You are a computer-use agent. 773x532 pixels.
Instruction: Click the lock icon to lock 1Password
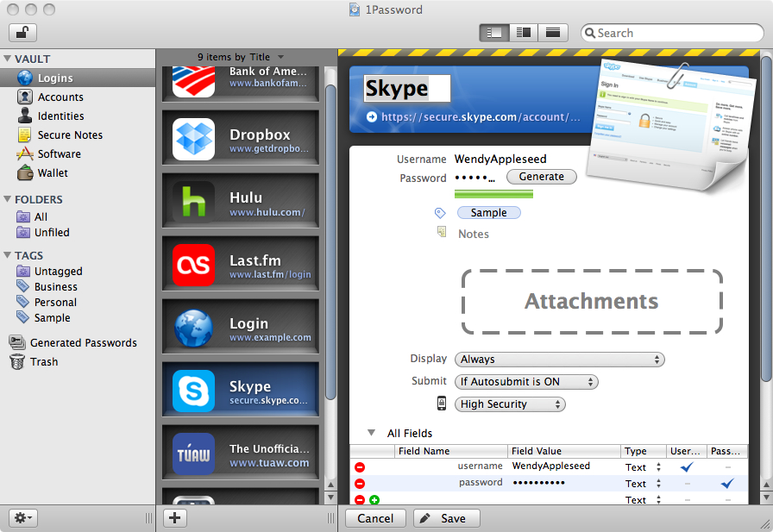point(22,32)
